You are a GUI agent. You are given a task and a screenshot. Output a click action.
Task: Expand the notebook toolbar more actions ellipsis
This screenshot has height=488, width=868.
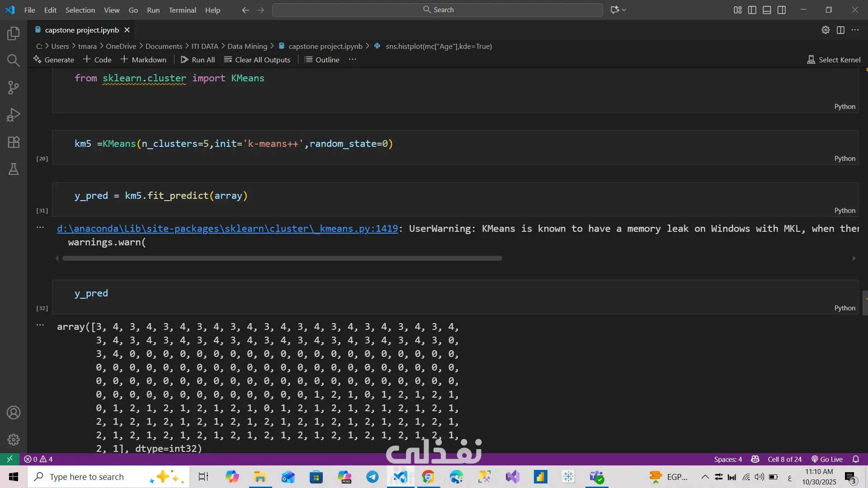(x=353, y=60)
